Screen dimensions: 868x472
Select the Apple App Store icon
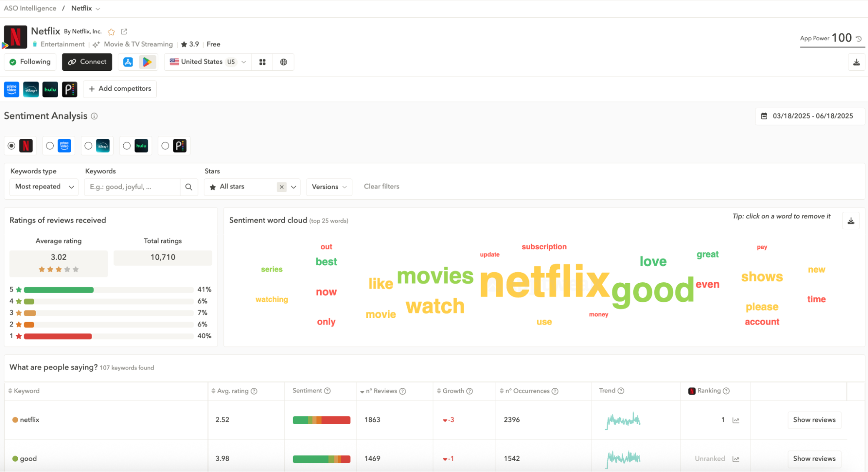click(x=128, y=62)
